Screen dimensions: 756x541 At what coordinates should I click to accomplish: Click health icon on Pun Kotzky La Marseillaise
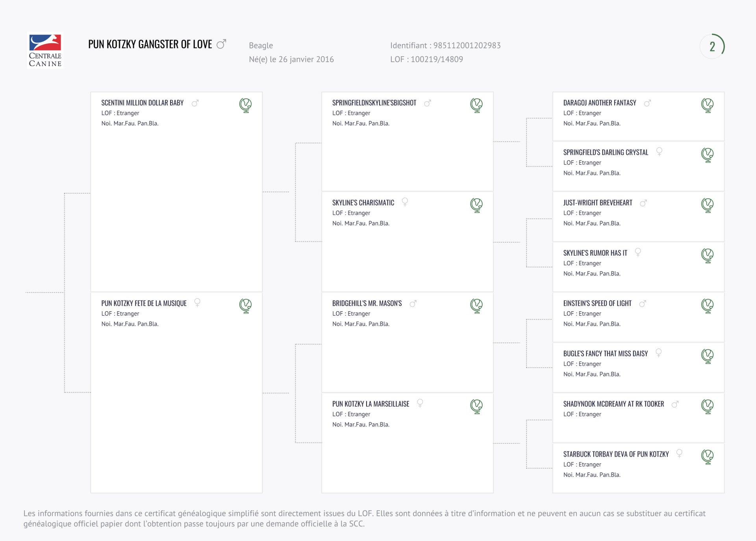pyautogui.click(x=476, y=406)
